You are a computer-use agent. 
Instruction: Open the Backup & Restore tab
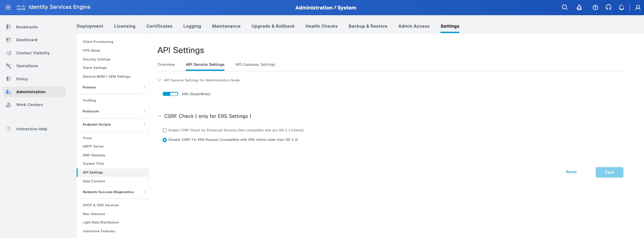pyautogui.click(x=368, y=26)
